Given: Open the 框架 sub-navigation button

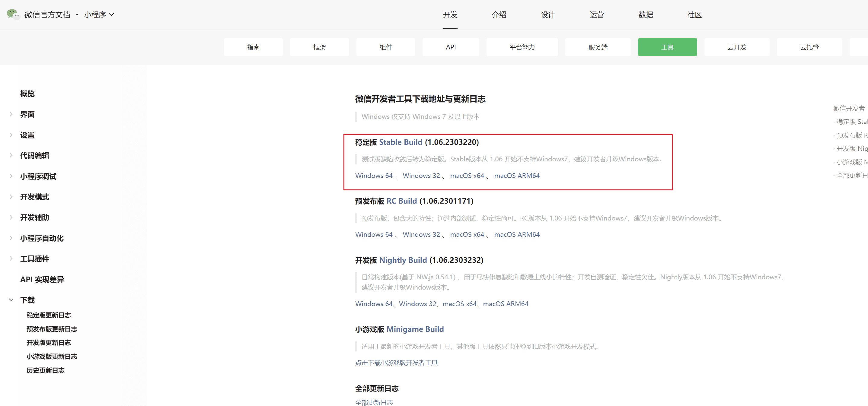Looking at the screenshot, I should [319, 47].
